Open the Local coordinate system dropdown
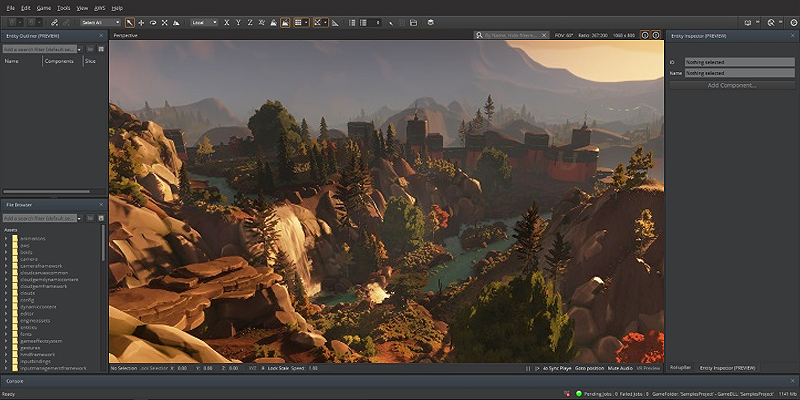Screen dimensions: 800x400 [x=204, y=22]
